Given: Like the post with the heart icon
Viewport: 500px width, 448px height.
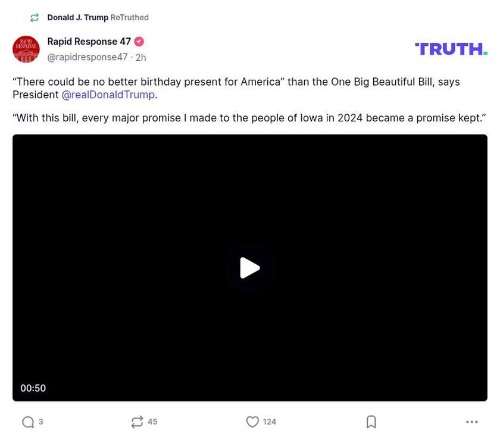Looking at the screenshot, I should tap(252, 421).
